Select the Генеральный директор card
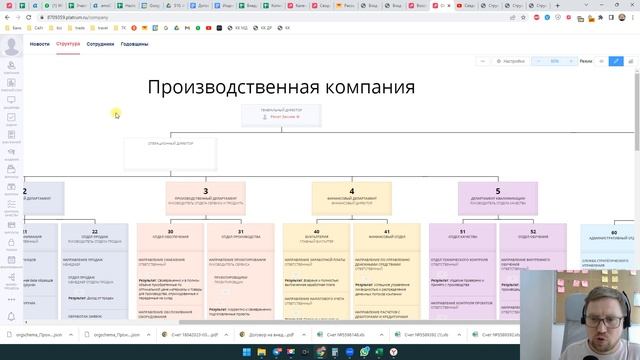The image size is (640, 360). (281, 116)
